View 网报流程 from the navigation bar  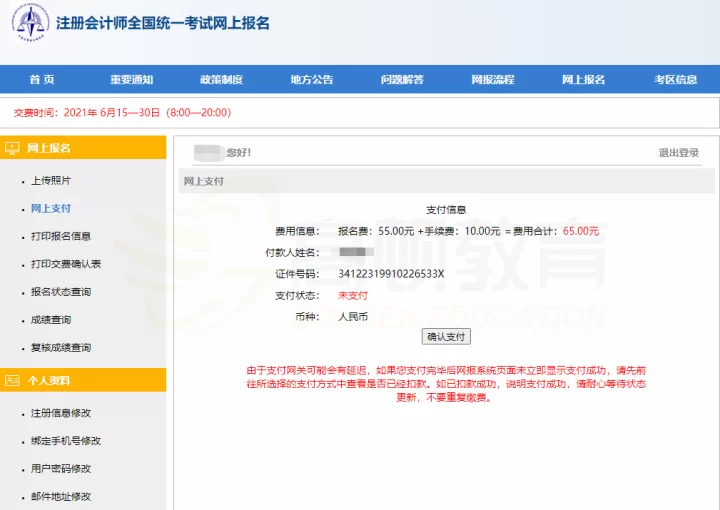[x=492, y=80]
